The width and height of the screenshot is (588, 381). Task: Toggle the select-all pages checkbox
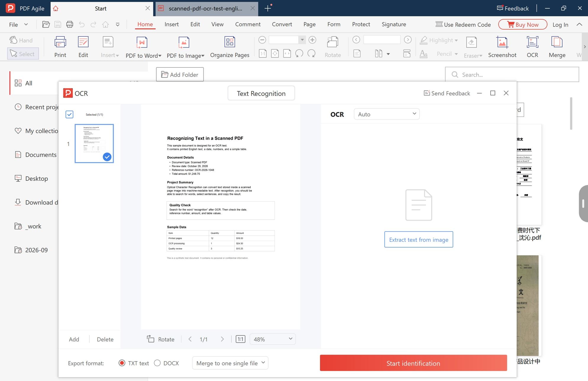69,114
